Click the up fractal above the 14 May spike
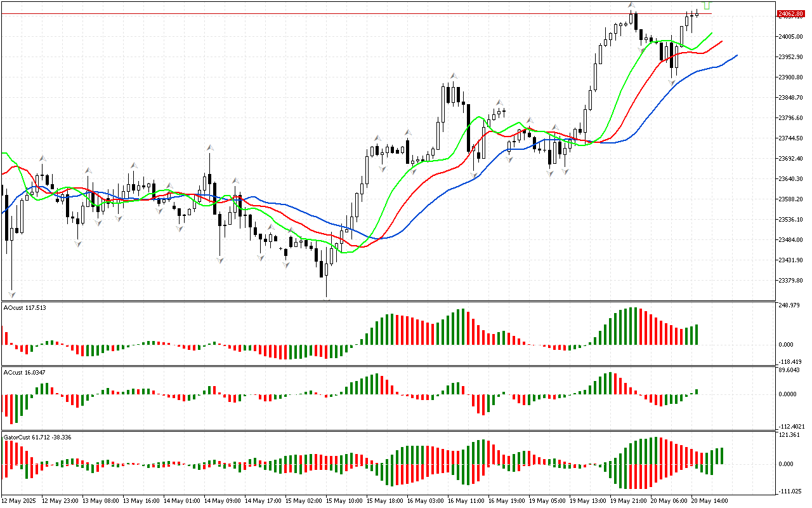This screenshot has width=812, height=508. (209, 148)
